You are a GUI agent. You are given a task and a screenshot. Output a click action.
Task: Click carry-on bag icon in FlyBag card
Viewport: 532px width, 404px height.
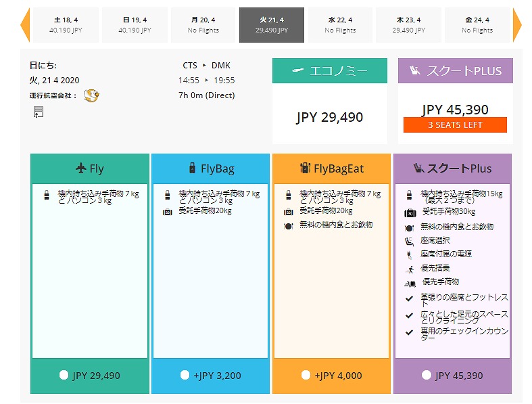click(167, 195)
